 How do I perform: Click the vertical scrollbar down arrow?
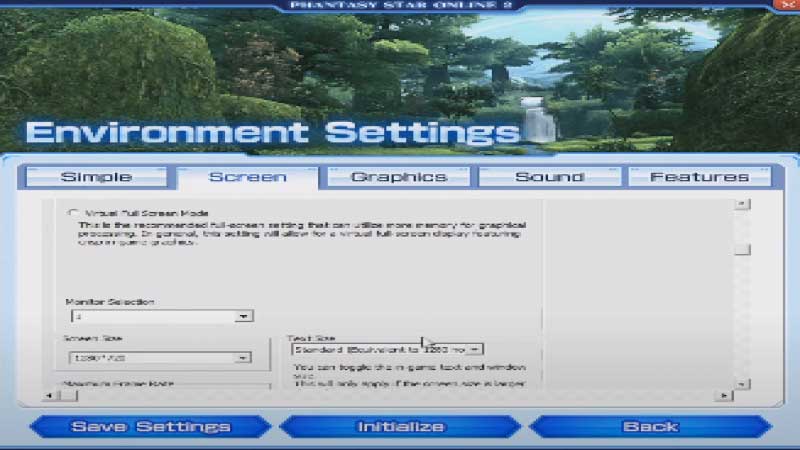pyautogui.click(x=742, y=384)
